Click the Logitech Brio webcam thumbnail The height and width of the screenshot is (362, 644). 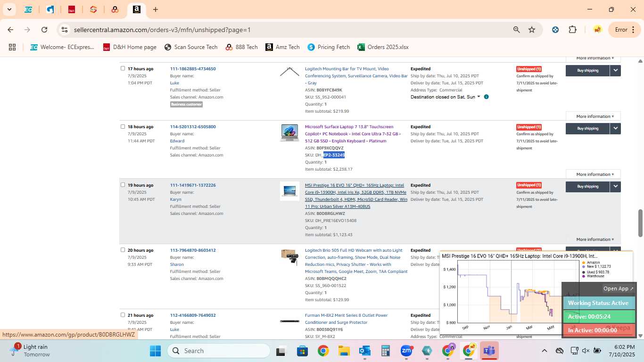(289, 256)
